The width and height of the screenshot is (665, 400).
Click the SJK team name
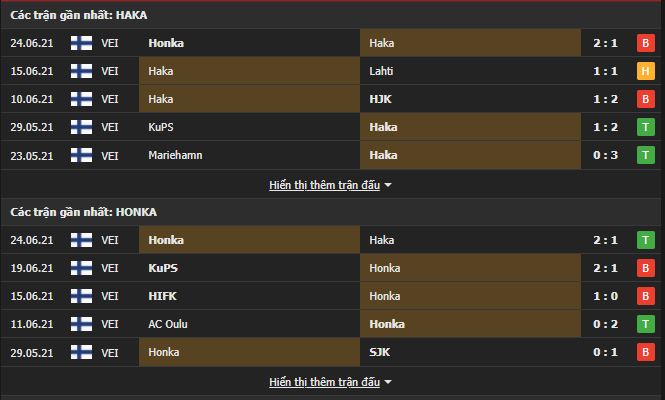click(378, 353)
